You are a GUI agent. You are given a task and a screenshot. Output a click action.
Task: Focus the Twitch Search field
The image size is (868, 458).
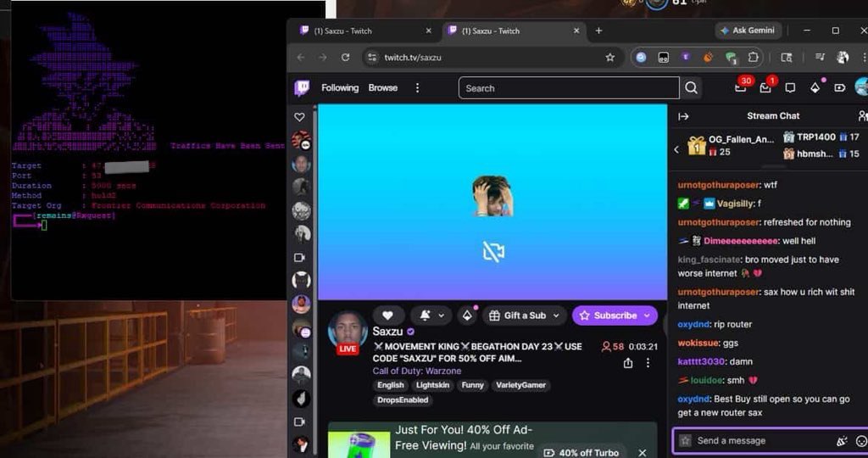pos(569,88)
